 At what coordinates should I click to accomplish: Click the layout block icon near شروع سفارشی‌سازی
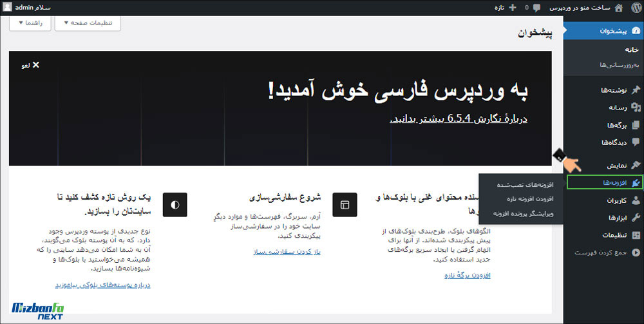click(x=345, y=205)
